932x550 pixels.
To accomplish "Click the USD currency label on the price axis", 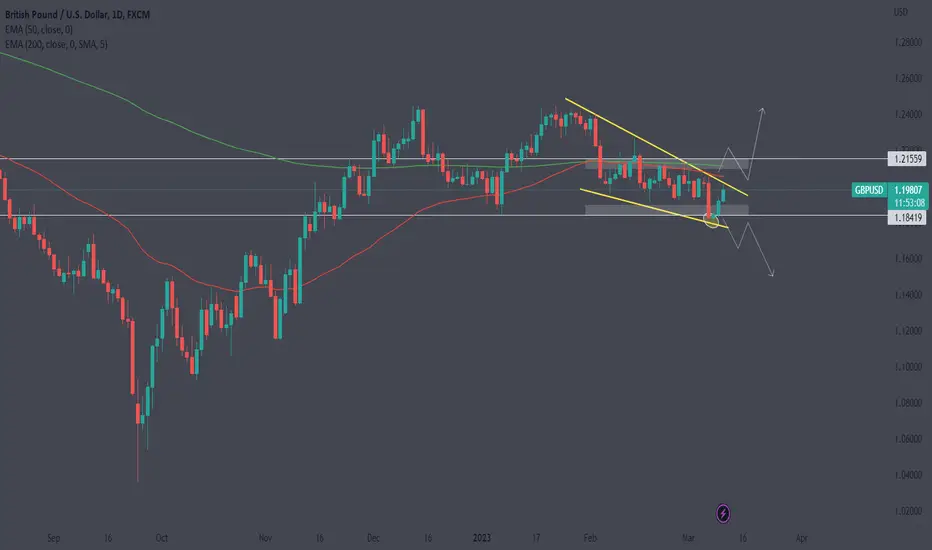I will pos(900,12).
